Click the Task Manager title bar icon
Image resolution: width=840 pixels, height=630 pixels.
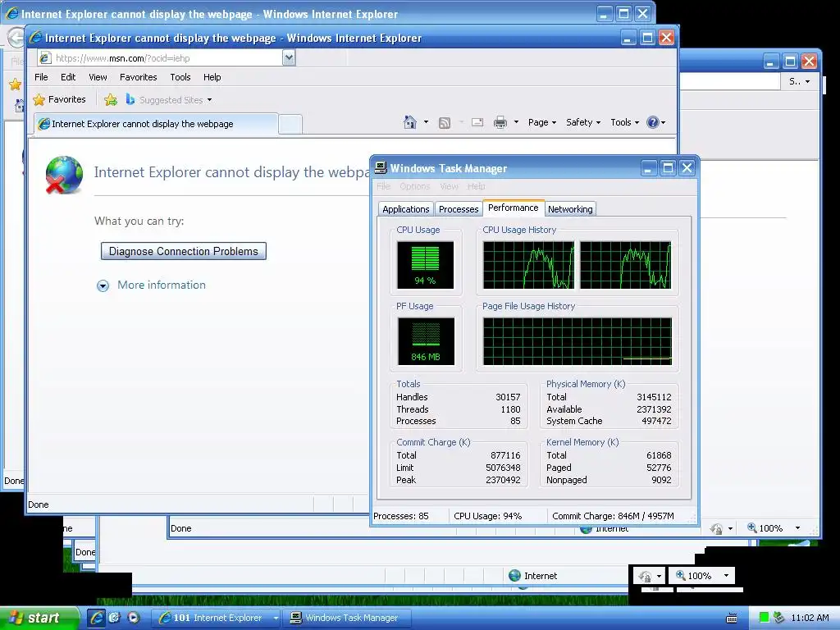(381, 167)
